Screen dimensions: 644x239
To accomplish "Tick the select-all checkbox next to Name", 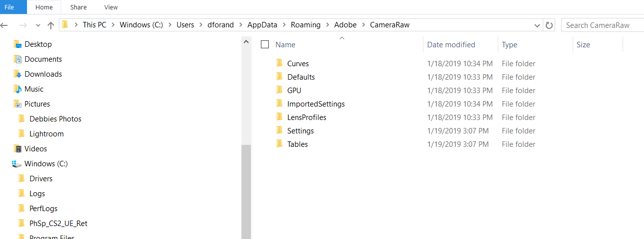I will pos(265,44).
